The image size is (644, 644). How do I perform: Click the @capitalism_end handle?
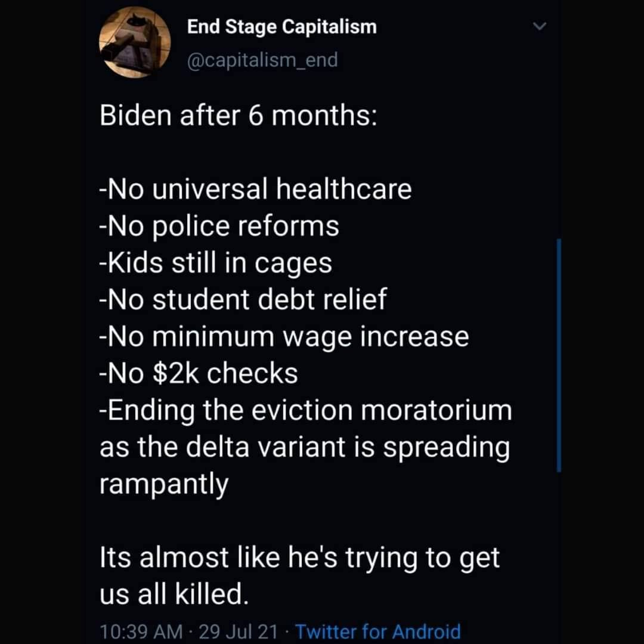point(262,60)
